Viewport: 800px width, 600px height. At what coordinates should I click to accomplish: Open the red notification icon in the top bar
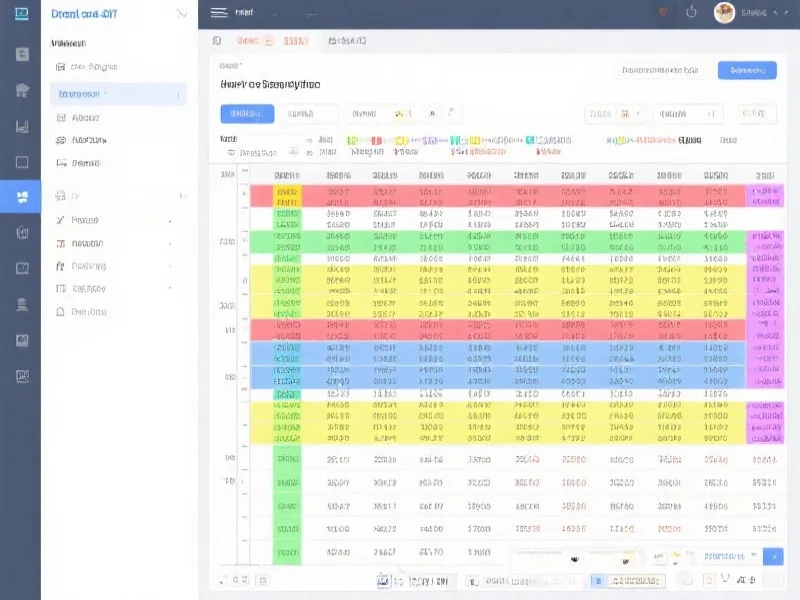[663, 12]
